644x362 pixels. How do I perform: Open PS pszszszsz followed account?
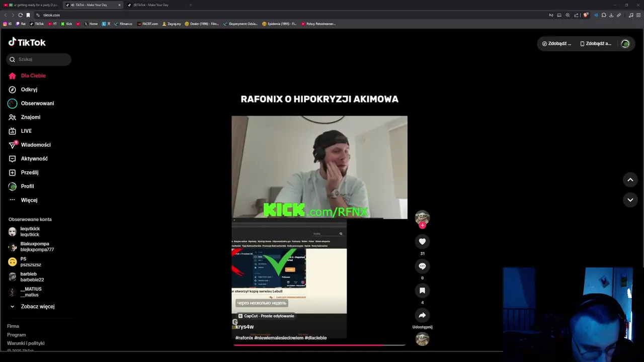click(25, 262)
